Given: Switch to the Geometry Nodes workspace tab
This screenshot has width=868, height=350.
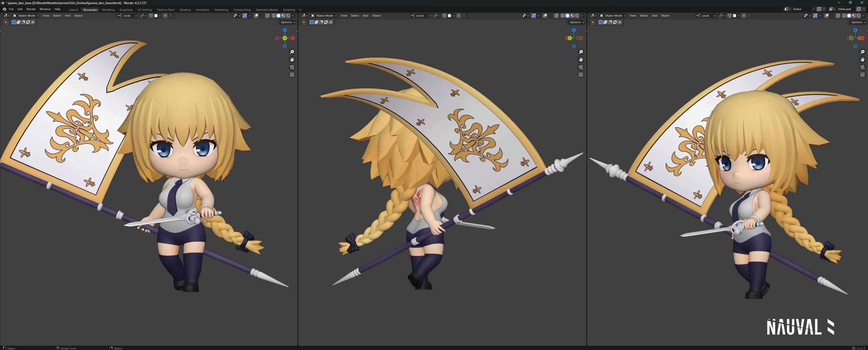Looking at the screenshot, I should (266, 10).
